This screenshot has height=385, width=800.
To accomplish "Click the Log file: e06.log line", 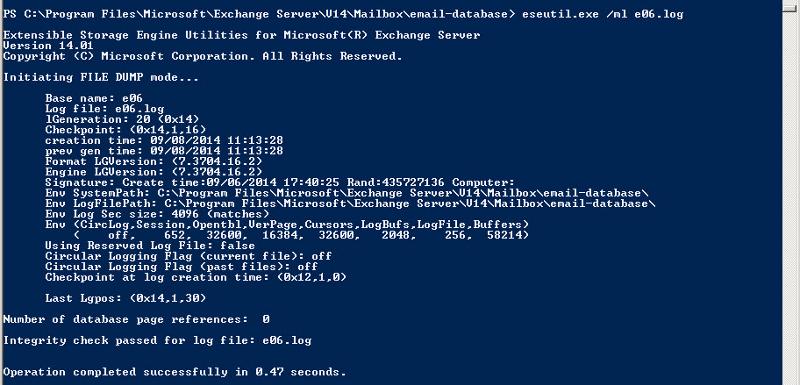I will (105, 109).
